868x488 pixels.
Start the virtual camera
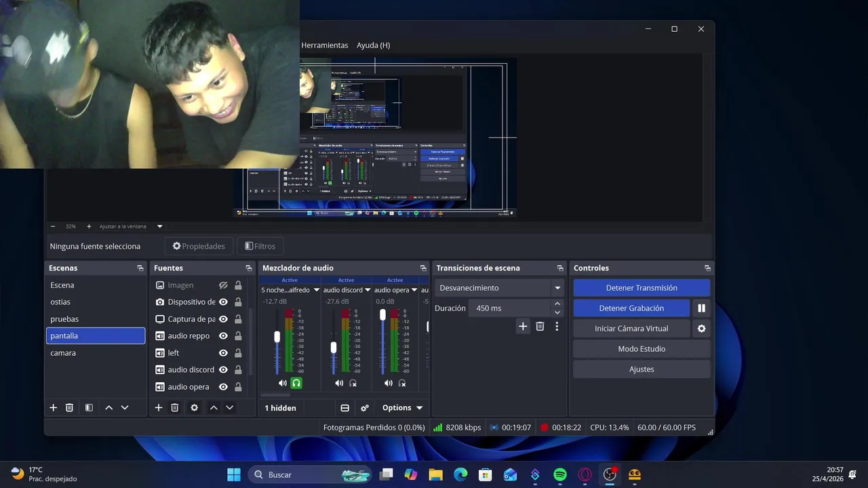pyautogui.click(x=631, y=328)
